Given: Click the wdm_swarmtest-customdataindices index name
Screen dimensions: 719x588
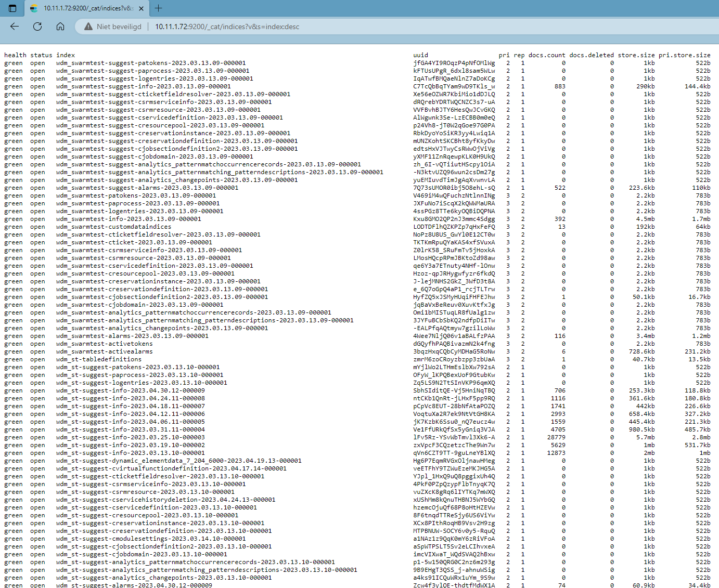Looking at the screenshot, I should click(x=113, y=227).
